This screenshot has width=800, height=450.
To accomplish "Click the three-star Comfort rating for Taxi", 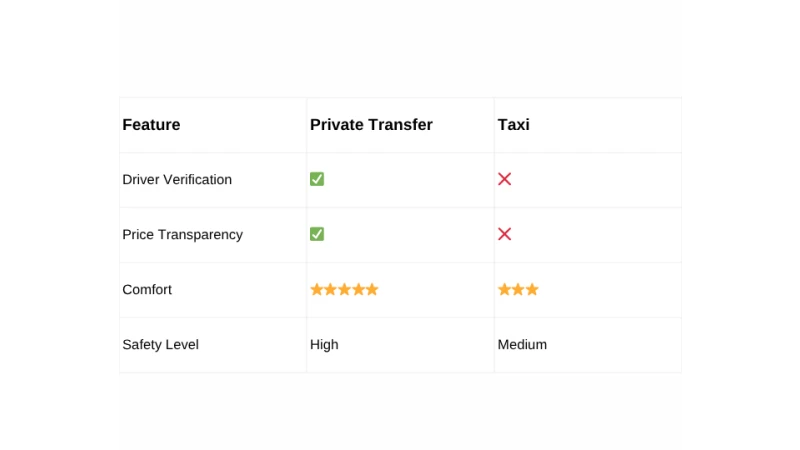I will pos(518,289).
